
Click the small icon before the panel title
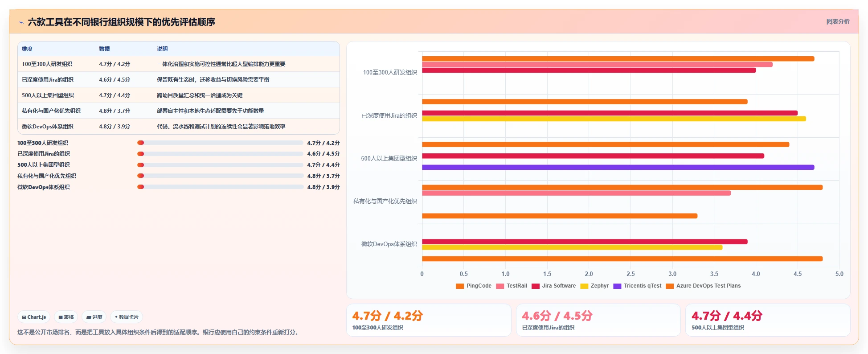21,22
